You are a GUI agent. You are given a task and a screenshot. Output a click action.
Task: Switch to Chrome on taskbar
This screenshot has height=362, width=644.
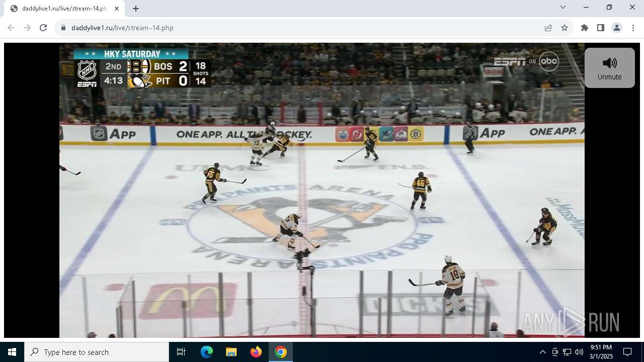pos(281,352)
